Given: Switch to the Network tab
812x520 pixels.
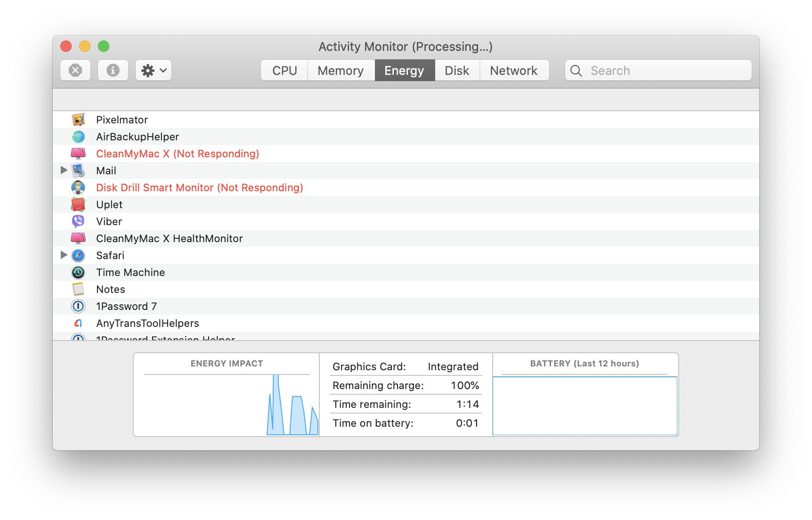Looking at the screenshot, I should [514, 70].
